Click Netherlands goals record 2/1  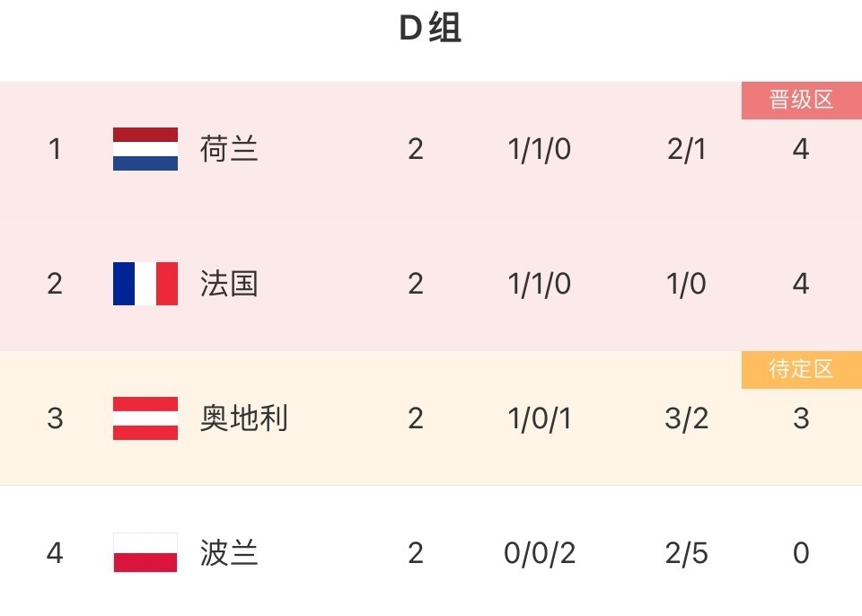tap(687, 149)
